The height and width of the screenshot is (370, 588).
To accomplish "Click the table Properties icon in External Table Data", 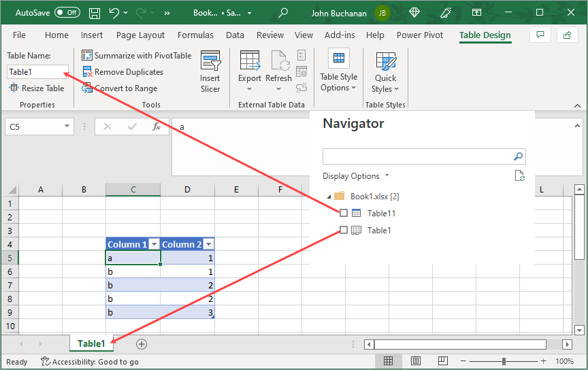I will [301, 56].
